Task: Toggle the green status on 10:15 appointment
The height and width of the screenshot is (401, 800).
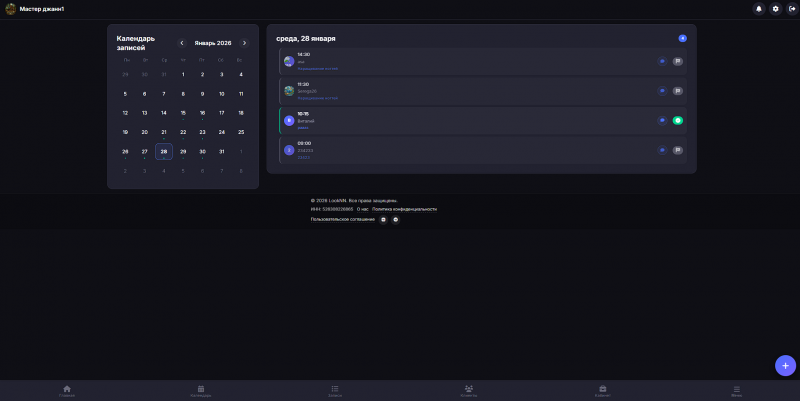Action: [x=678, y=120]
